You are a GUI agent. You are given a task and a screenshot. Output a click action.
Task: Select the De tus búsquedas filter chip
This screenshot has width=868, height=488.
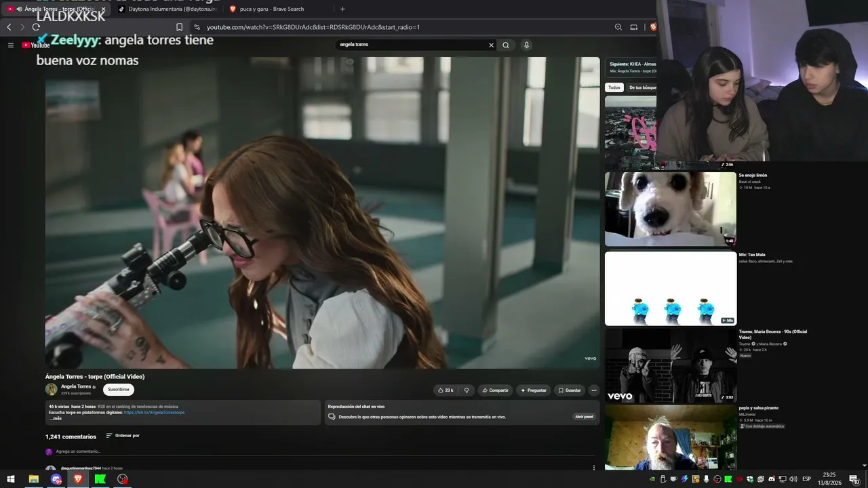click(642, 87)
